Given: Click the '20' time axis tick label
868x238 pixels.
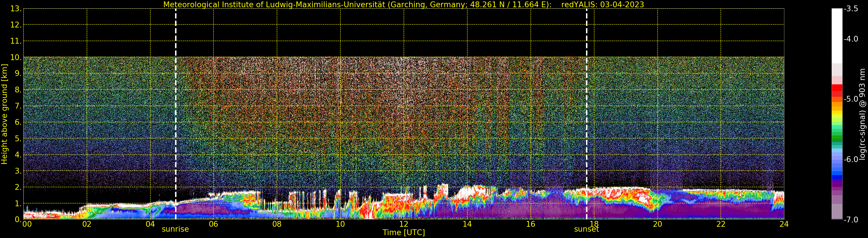Looking at the screenshot, I should (657, 224).
